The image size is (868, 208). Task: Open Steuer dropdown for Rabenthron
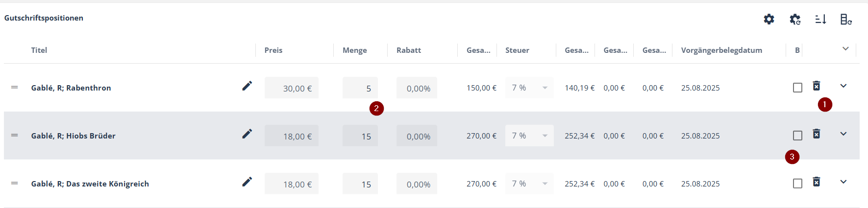coord(529,88)
